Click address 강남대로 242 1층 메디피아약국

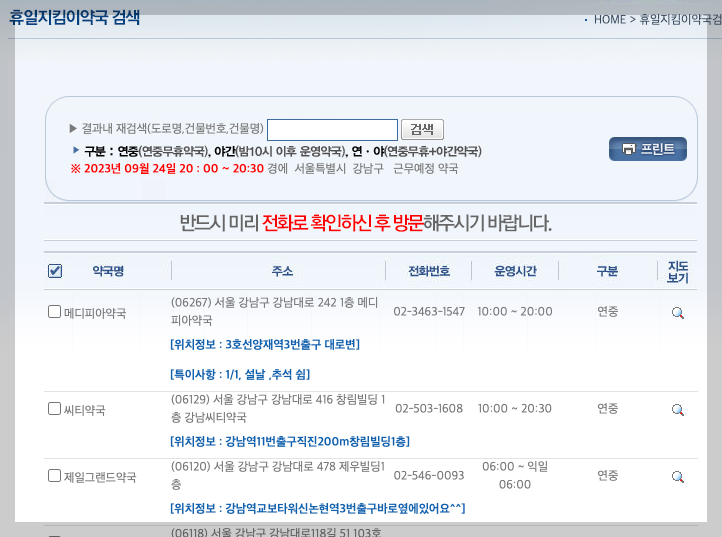[274, 311]
